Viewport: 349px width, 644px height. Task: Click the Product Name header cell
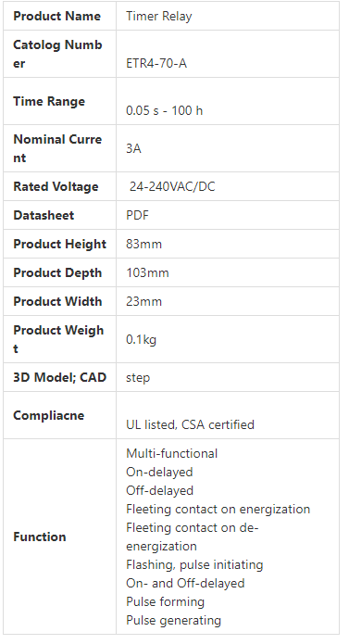(60, 16)
